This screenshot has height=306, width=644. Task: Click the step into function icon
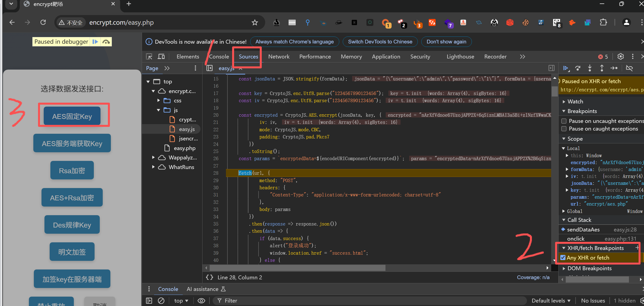pos(590,68)
